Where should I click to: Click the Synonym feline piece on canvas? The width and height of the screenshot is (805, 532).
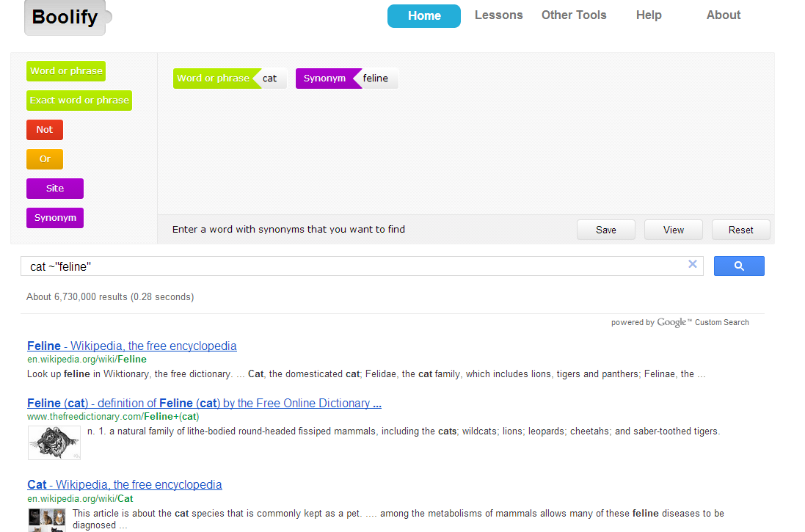347,79
